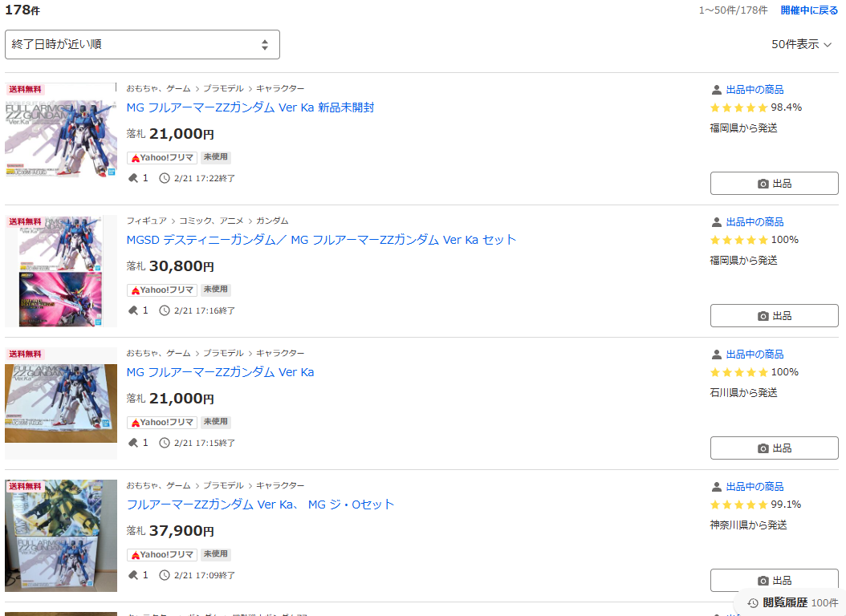Click the star rating of the fourth seller
846x616 pixels.
pyautogui.click(x=738, y=505)
